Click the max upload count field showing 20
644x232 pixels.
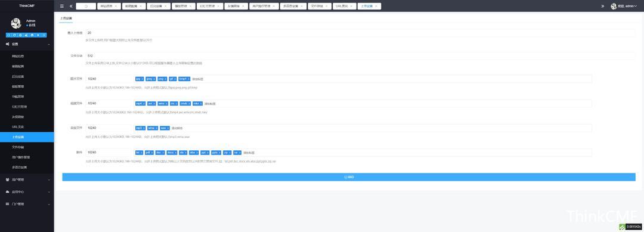[360, 32]
